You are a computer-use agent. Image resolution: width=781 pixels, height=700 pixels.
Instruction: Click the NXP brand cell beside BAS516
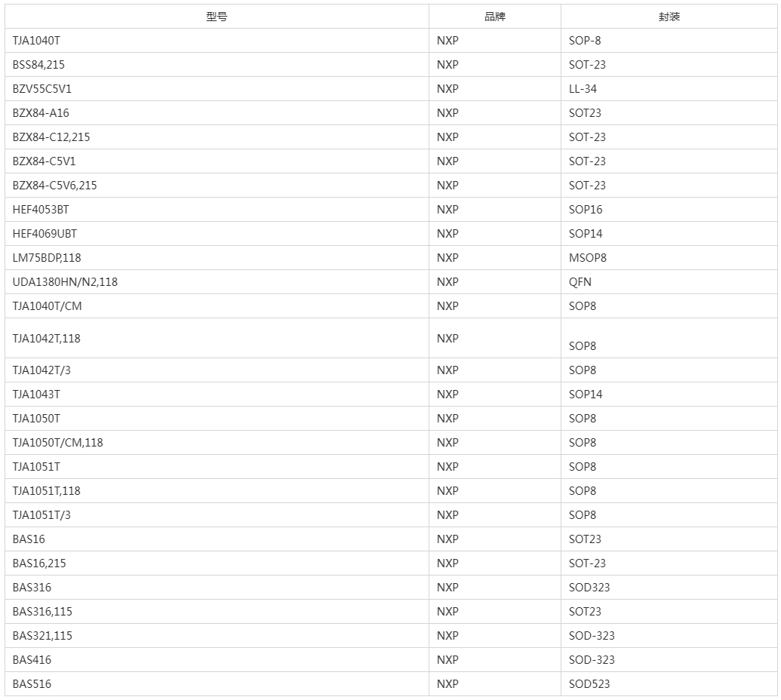click(x=494, y=683)
